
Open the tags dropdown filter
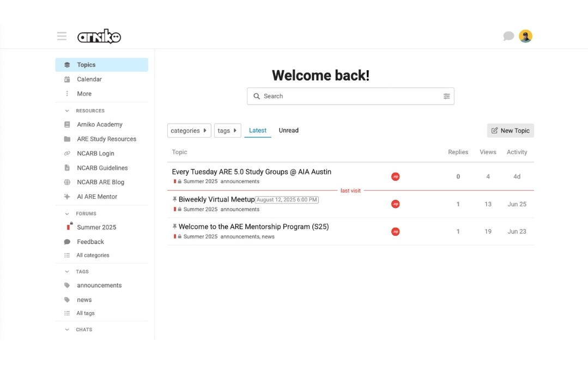[x=227, y=131]
